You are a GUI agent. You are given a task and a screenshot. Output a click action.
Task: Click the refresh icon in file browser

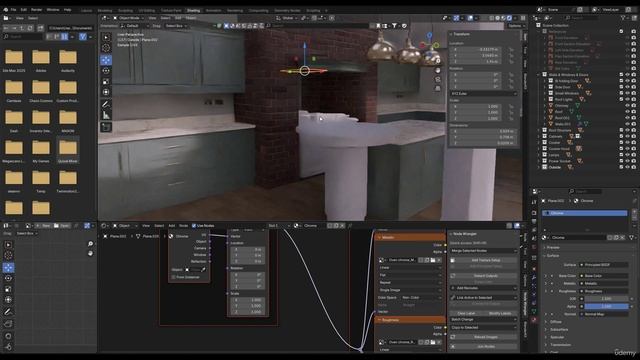point(30,28)
